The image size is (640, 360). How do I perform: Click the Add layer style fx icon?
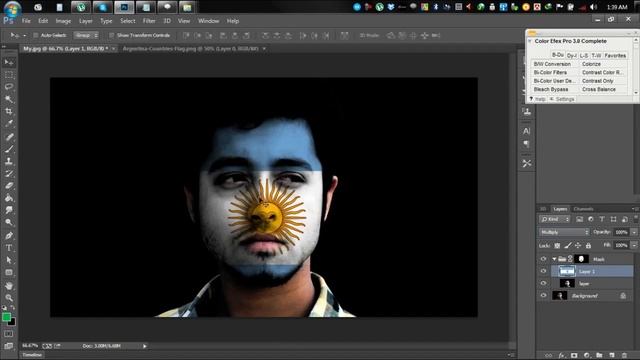tap(562, 356)
